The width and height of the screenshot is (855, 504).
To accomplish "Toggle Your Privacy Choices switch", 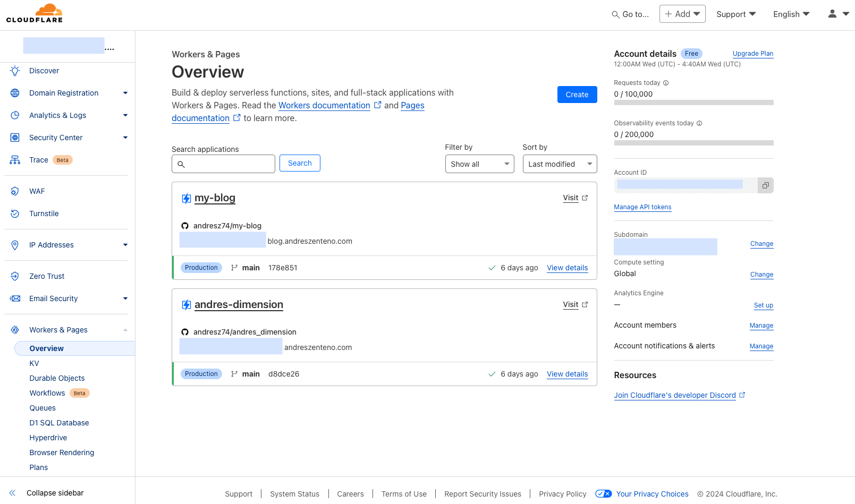I will (x=604, y=493).
